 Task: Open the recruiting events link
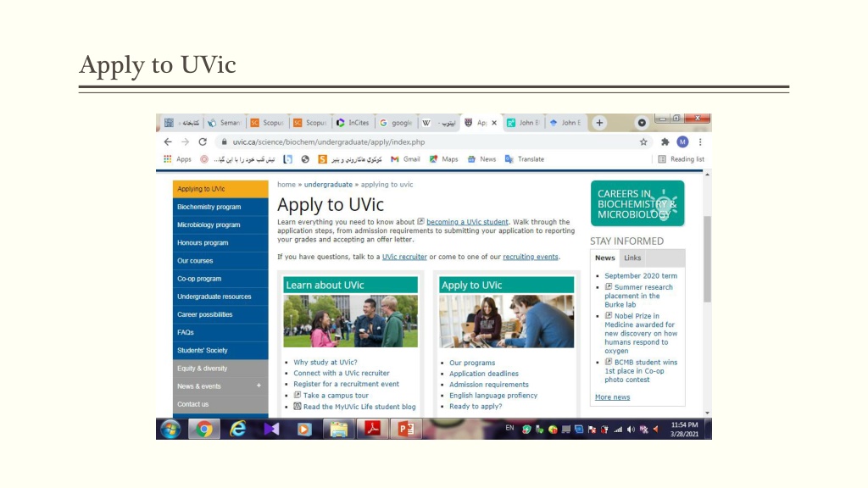click(531, 257)
